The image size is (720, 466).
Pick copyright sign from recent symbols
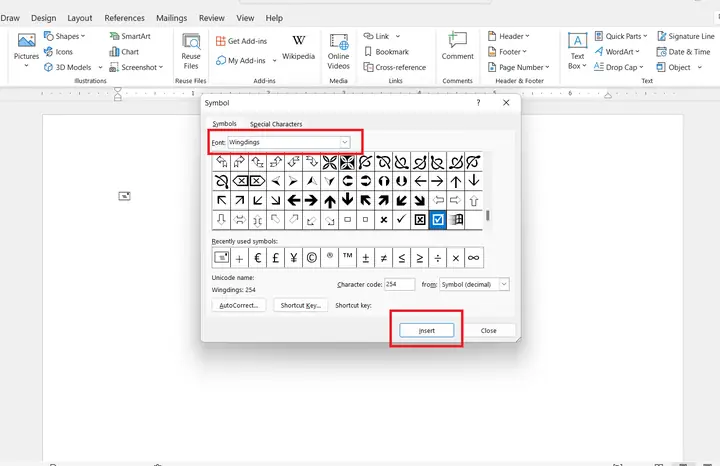(311, 258)
